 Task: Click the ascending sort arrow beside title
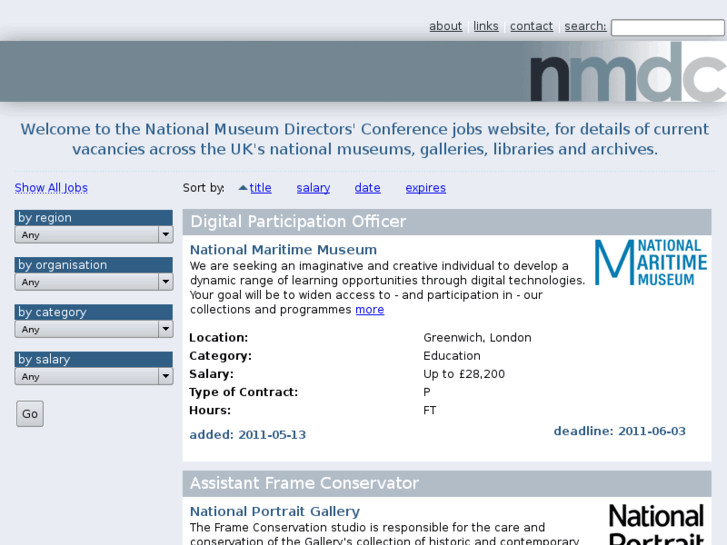click(243, 188)
